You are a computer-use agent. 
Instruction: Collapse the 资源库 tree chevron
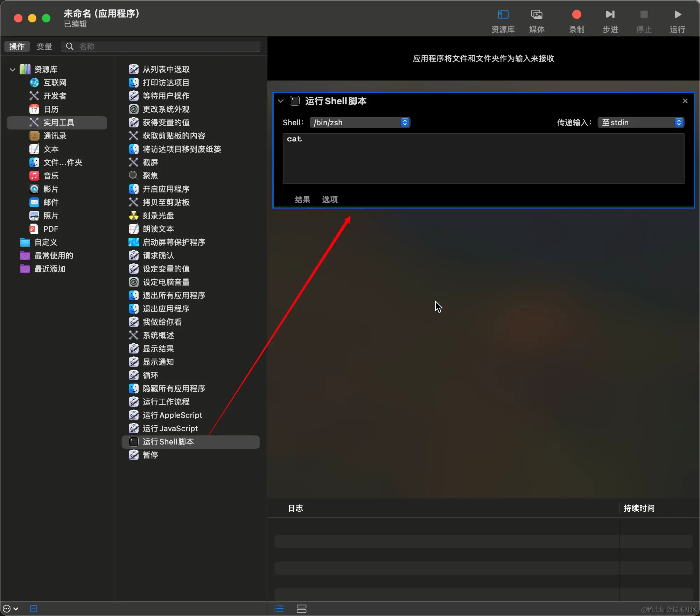[x=13, y=69]
